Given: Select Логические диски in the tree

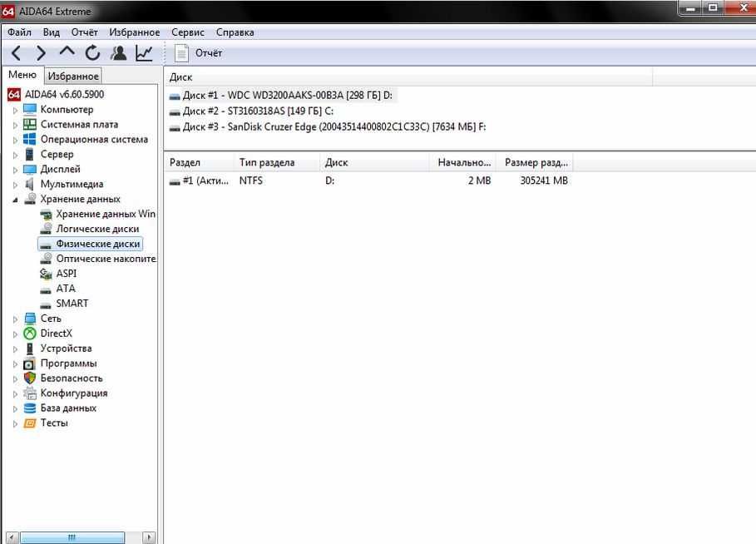Looking at the screenshot, I should (x=97, y=229).
